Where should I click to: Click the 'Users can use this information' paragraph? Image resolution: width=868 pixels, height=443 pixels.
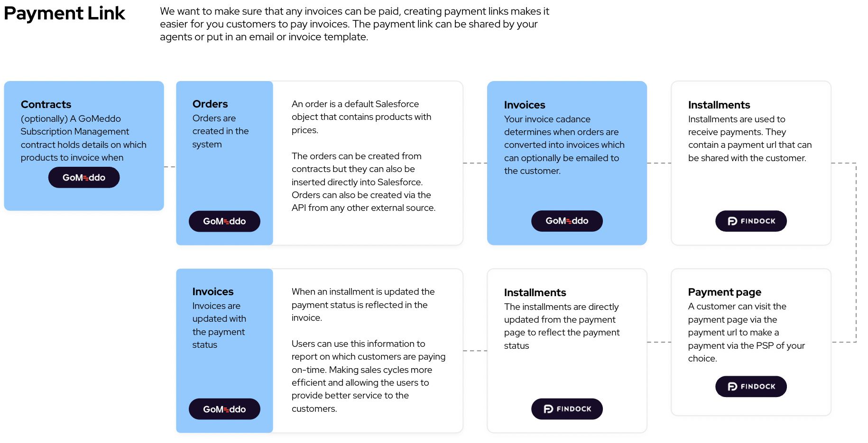point(369,376)
